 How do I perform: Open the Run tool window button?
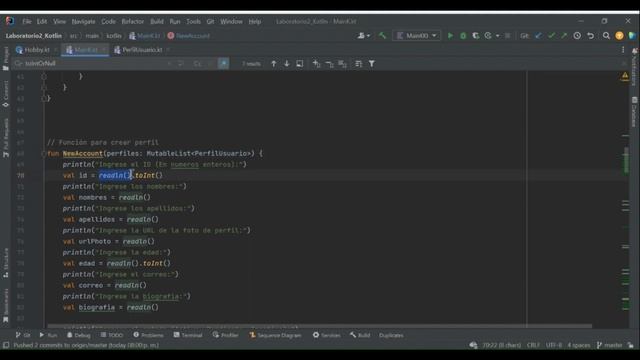pyautogui.click(x=48, y=335)
